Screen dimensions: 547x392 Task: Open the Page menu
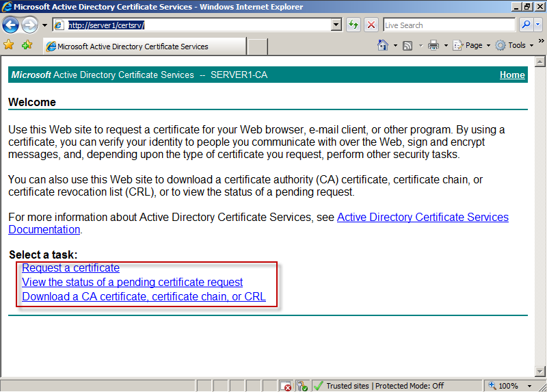(474, 45)
